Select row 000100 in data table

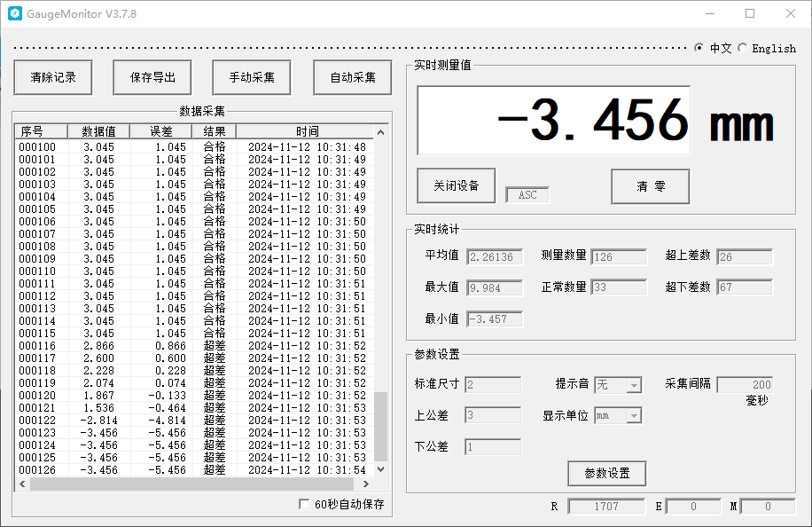(x=192, y=147)
